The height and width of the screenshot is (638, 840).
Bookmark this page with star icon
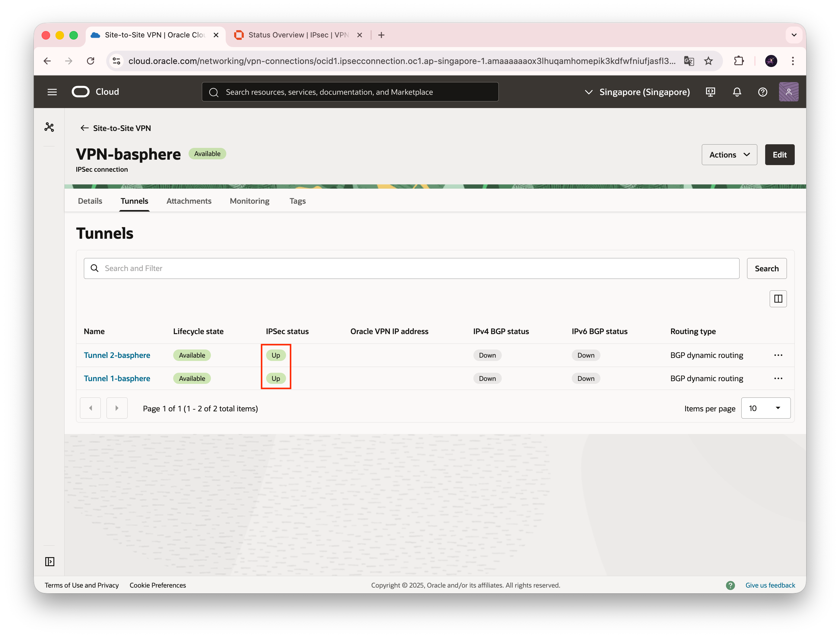pyautogui.click(x=708, y=61)
